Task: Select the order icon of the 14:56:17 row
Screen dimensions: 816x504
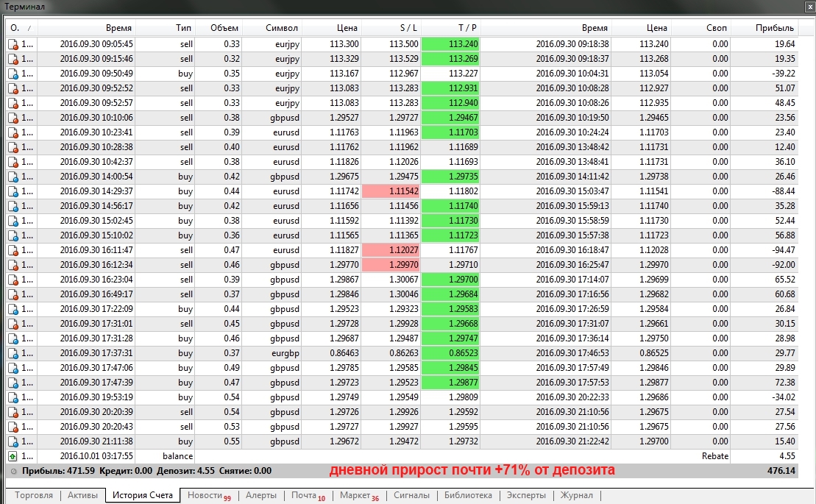Action: [13, 207]
